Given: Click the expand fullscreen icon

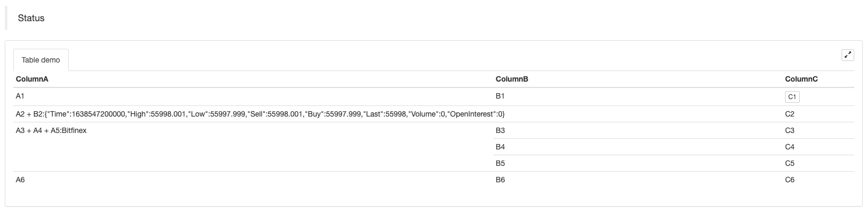Looking at the screenshot, I should pyautogui.click(x=847, y=55).
